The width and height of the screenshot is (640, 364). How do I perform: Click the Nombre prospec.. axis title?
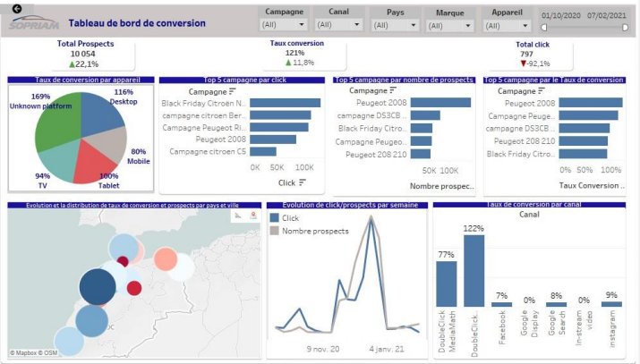point(442,186)
